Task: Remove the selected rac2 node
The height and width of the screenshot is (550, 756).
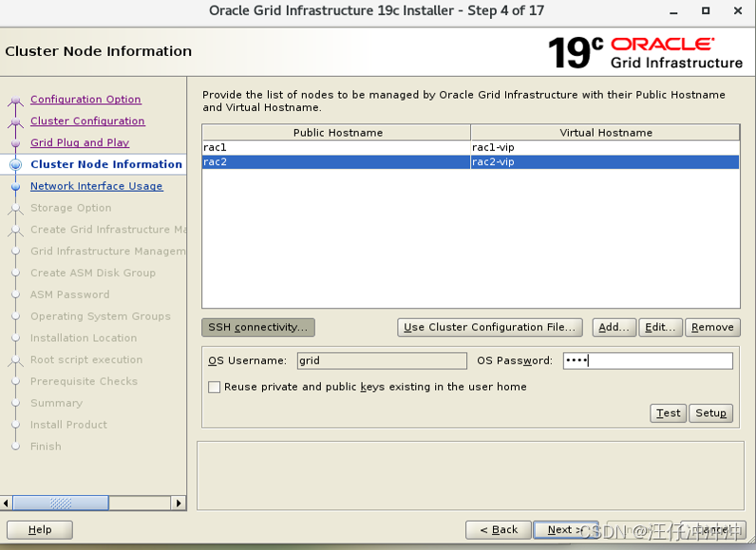Action: click(x=712, y=328)
